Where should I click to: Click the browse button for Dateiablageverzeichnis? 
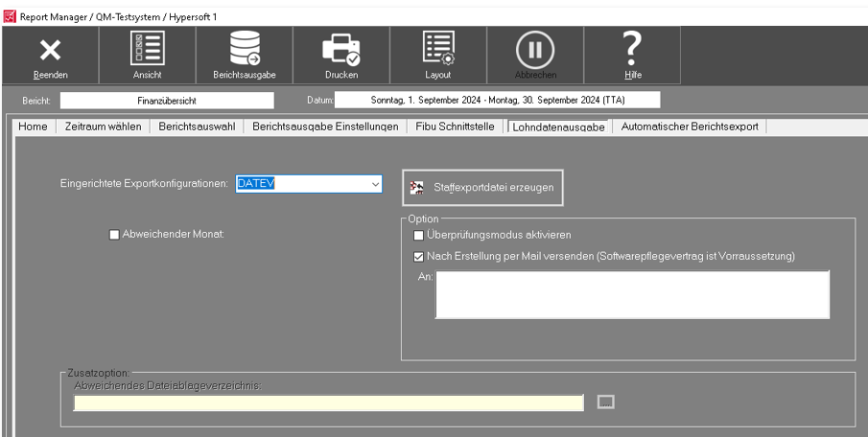click(605, 402)
